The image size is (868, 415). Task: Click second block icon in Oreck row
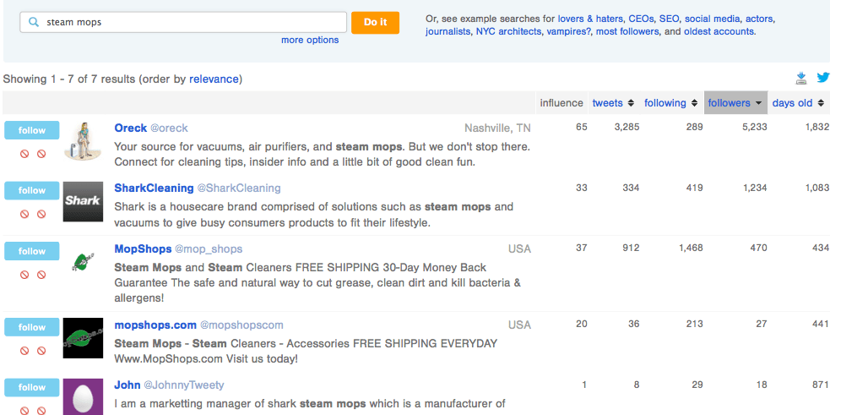pos(41,154)
